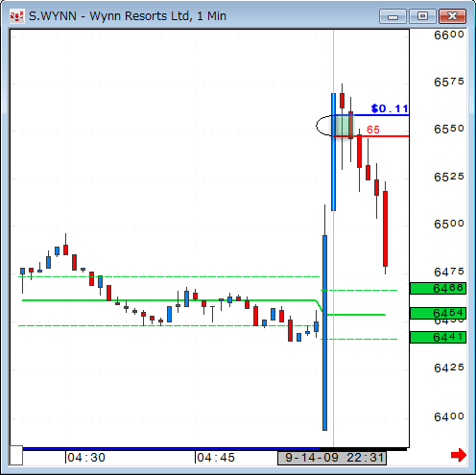
Task: Click the 6600 price axis label
Action: (449, 35)
